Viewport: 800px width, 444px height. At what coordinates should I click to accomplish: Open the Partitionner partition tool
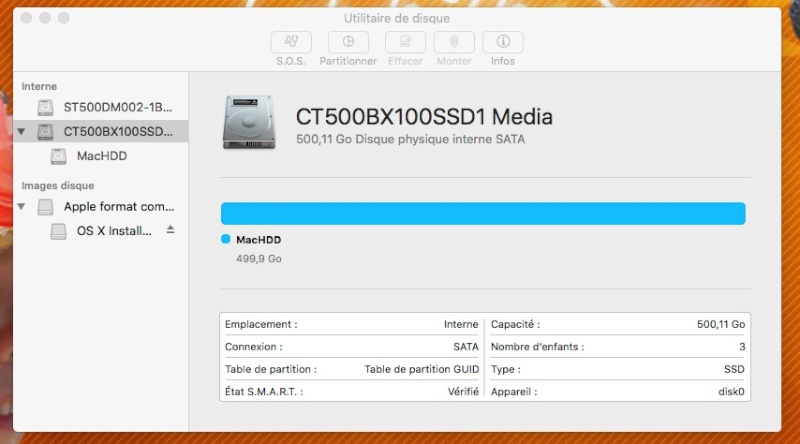pos(348,42)
